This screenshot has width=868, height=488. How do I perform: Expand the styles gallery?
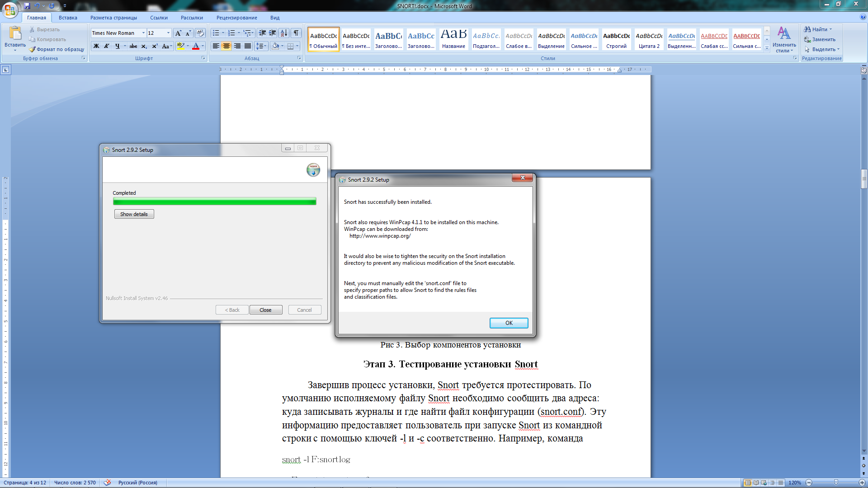pos(767,48)
